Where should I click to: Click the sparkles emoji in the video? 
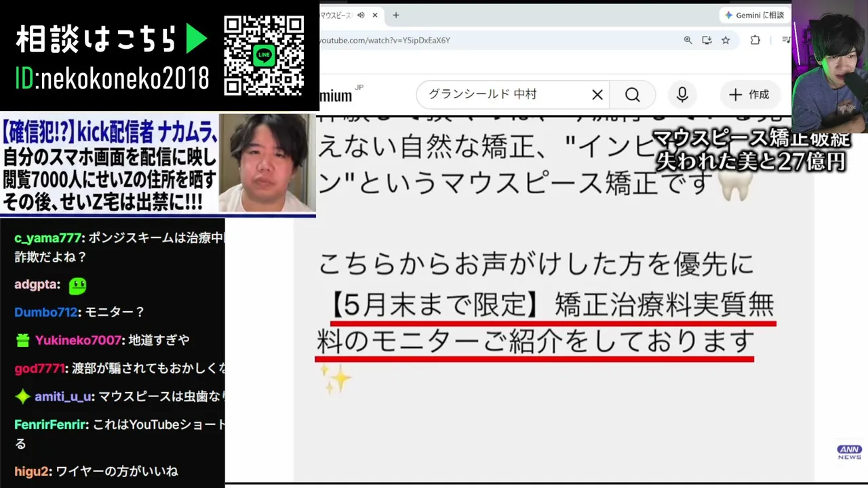pos(335,380)
